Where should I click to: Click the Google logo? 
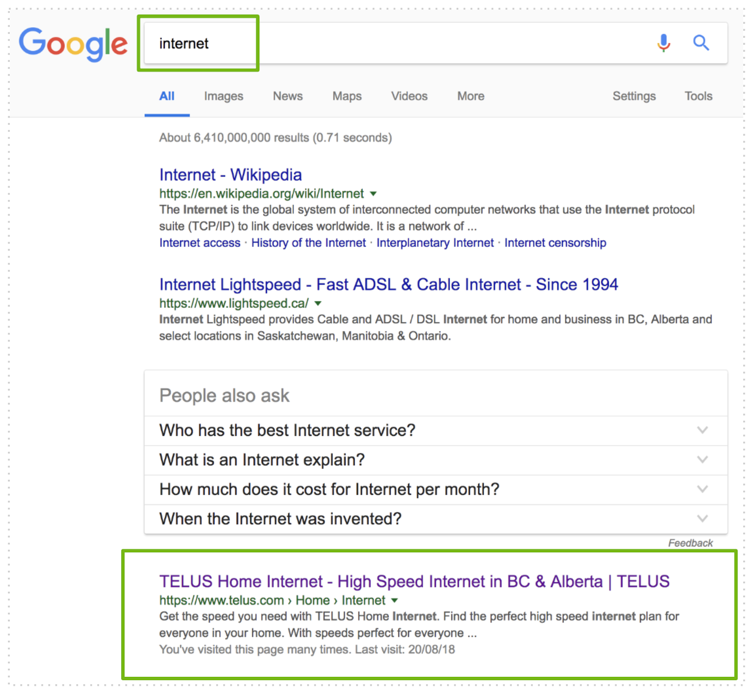click(73, 44)
